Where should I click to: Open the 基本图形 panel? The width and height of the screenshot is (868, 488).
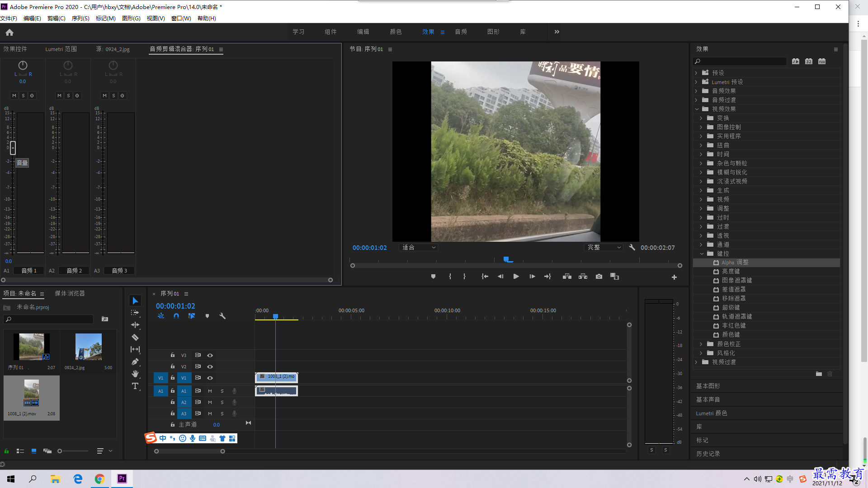(x=708, y=386)
